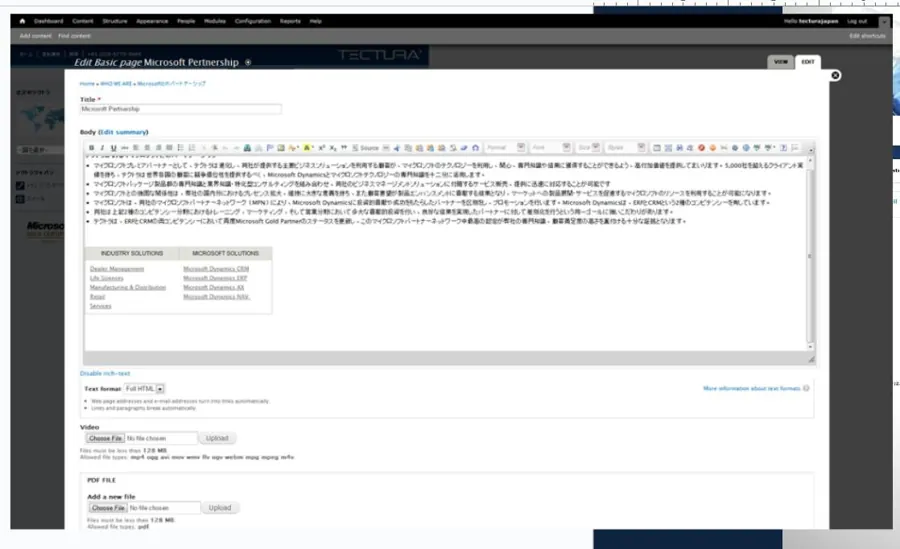Open the Styles dropdown
Image resolution: width=900 pixels, height=549 pixels.
(626, 148)
